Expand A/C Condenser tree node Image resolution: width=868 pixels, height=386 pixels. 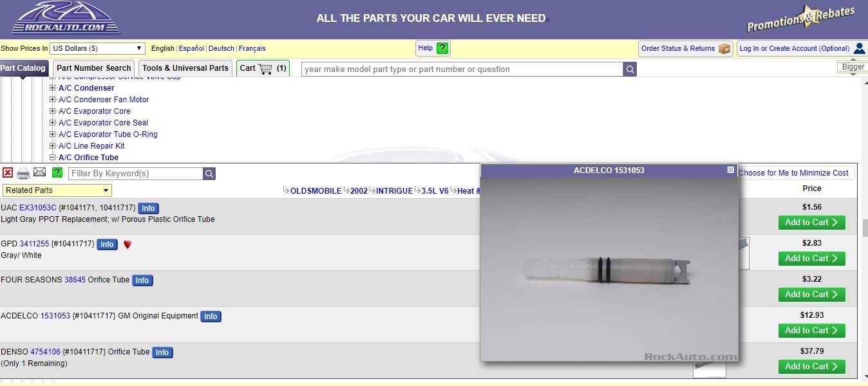coord(53,88)
